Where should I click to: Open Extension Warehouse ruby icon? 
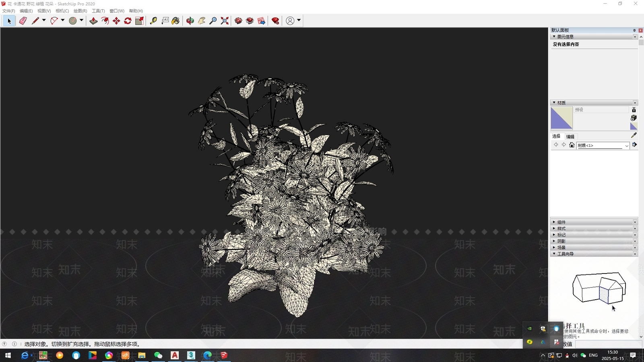click(275, 21)
